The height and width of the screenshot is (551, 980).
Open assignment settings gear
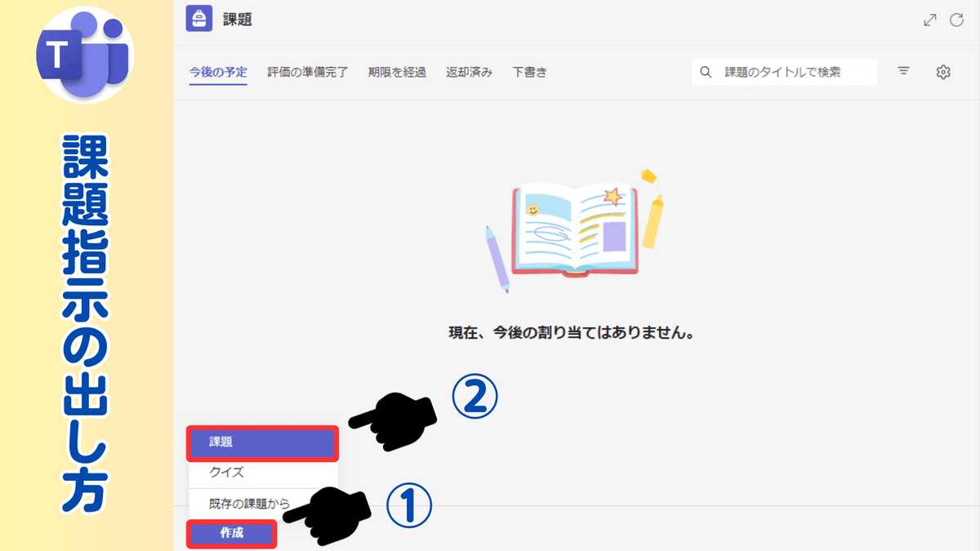tap(943, 72)
